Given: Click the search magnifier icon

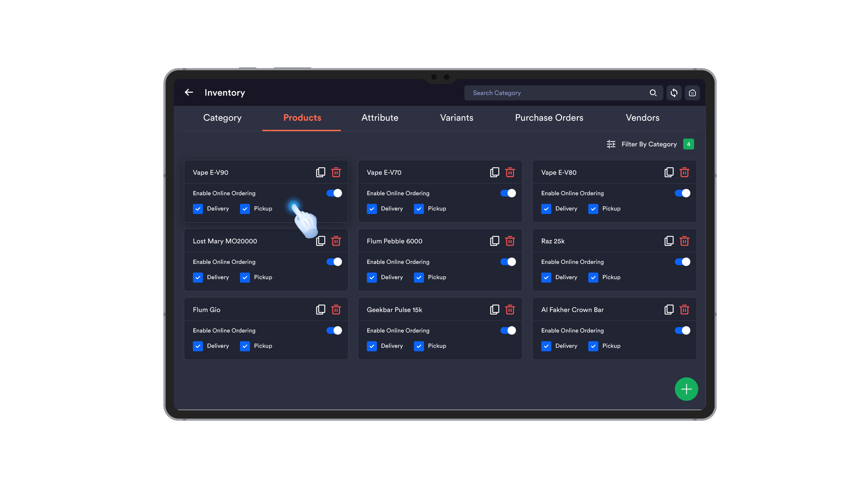Looking at the screenshot, I should pos(653,93).
